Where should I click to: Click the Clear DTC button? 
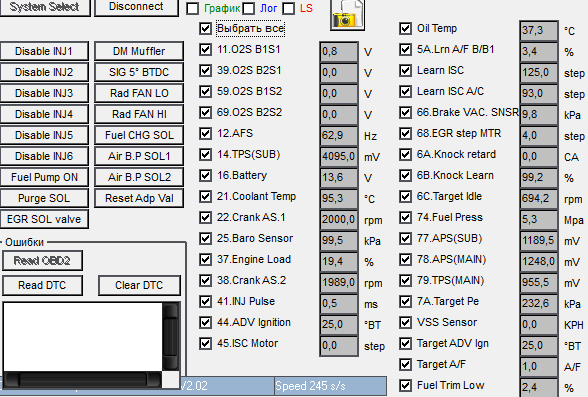click(139, 285)
